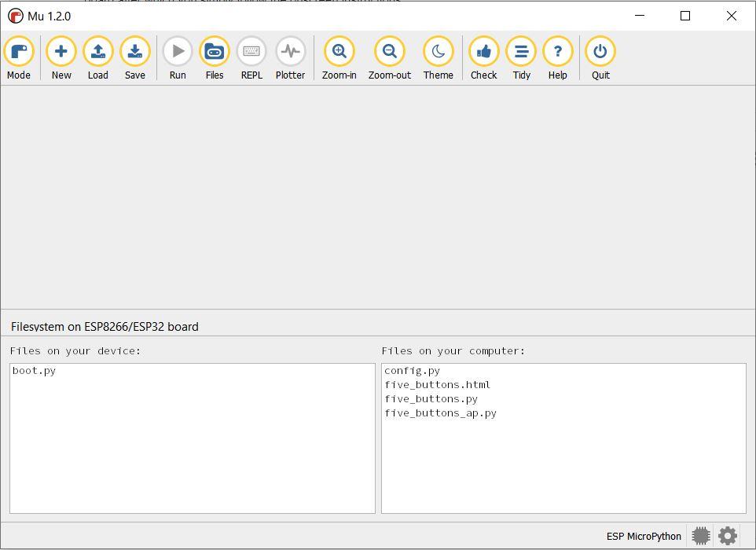
Task: Minimize the Mu window
Action: 640,16
